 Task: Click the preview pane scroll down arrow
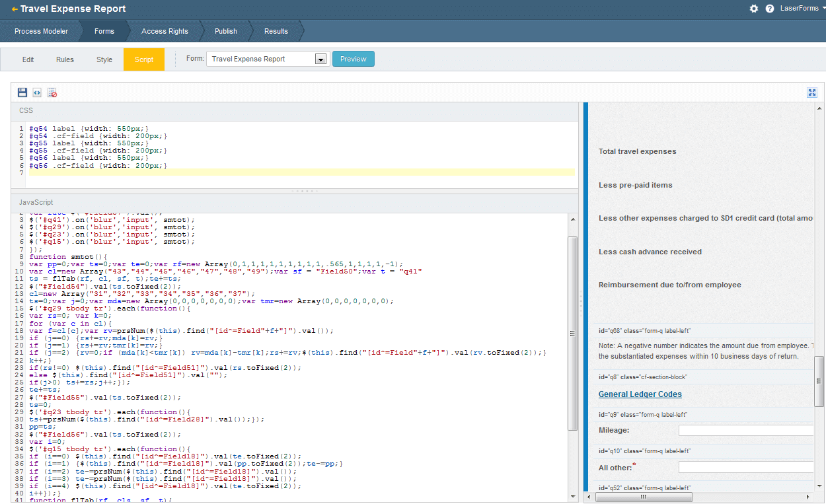point(819,487)
